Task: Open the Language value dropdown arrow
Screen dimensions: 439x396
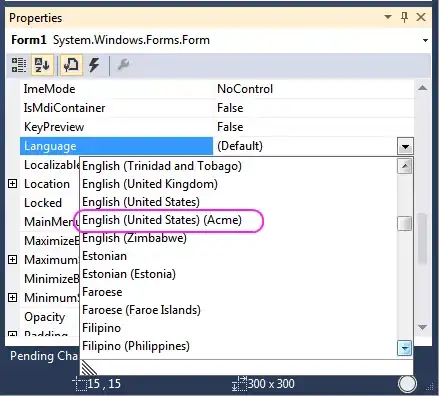Action: tap(405, 146)
